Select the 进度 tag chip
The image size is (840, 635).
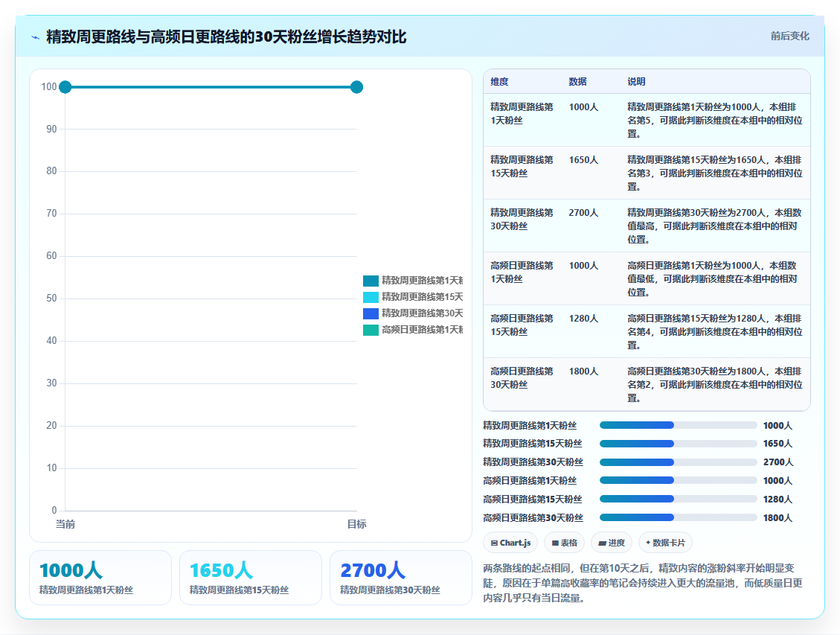(612, 543)
